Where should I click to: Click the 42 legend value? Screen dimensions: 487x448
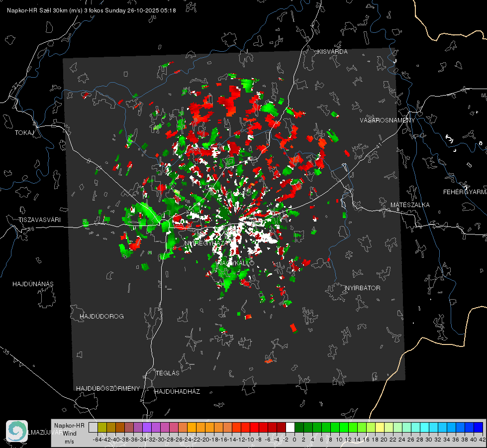tap(482, 440)
